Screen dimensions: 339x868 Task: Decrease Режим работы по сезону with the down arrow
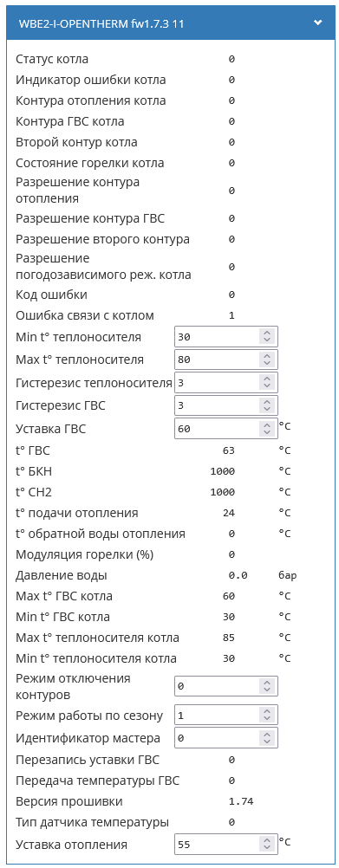pos(267,719)
